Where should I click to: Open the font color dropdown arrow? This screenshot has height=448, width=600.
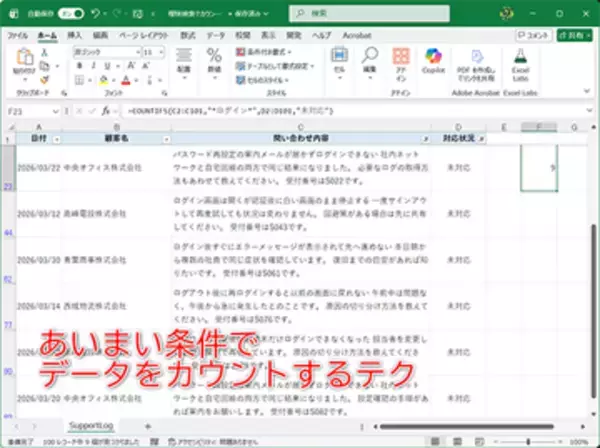point(136,80)
